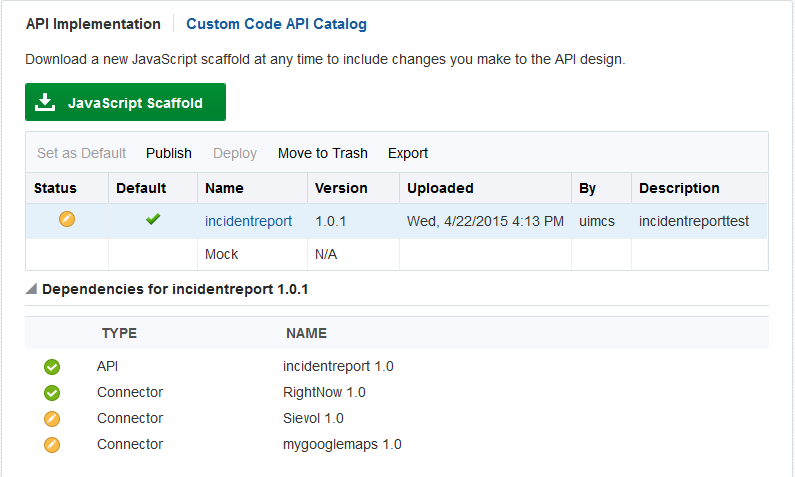Open the Custom Code API Catalog tab

[276, 24]
